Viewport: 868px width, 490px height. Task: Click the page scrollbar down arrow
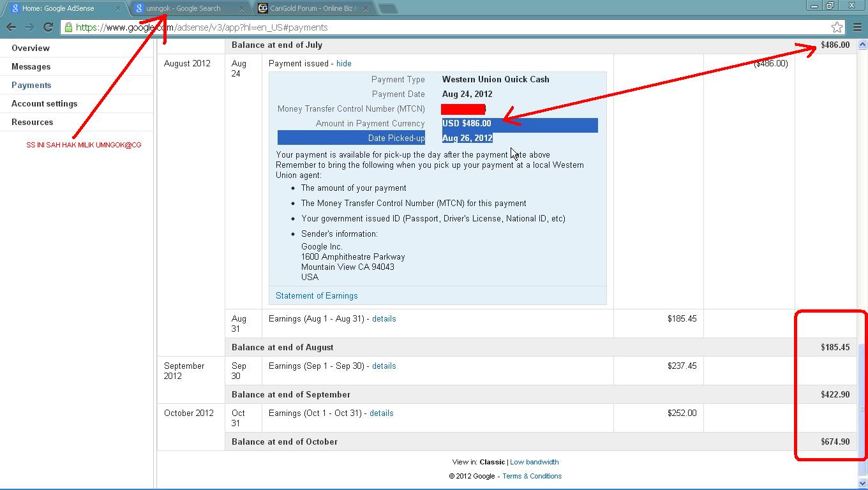click(862, 484)
